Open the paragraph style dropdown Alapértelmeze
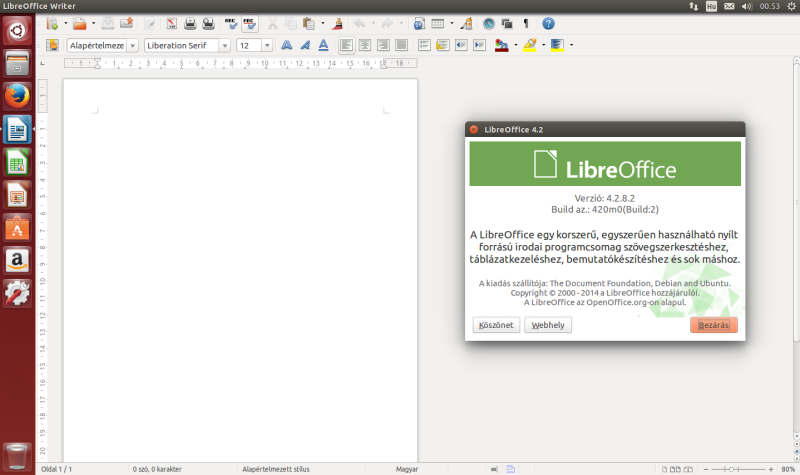Screen dimensions: 800x475 click(133, 45)
